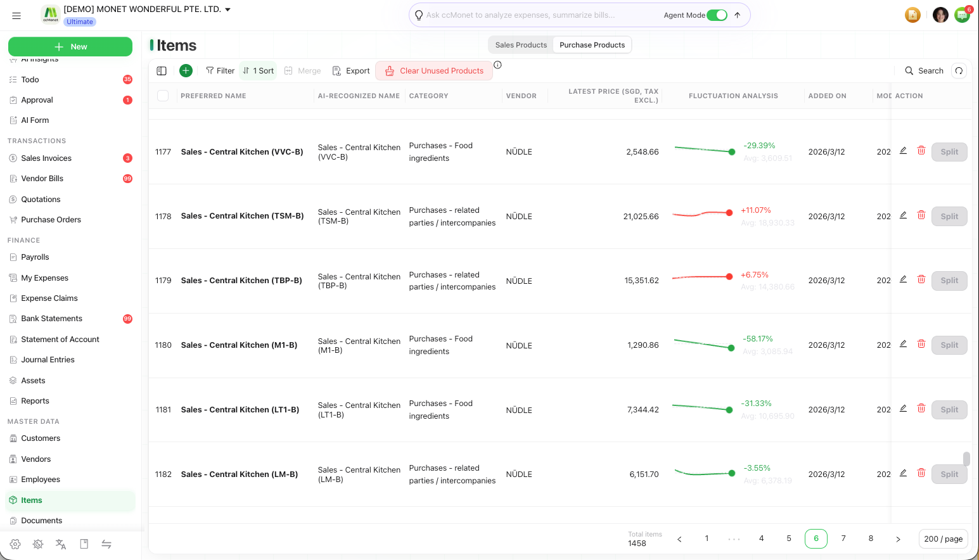Click the Clear Unused Products button

tap(434, 71)
